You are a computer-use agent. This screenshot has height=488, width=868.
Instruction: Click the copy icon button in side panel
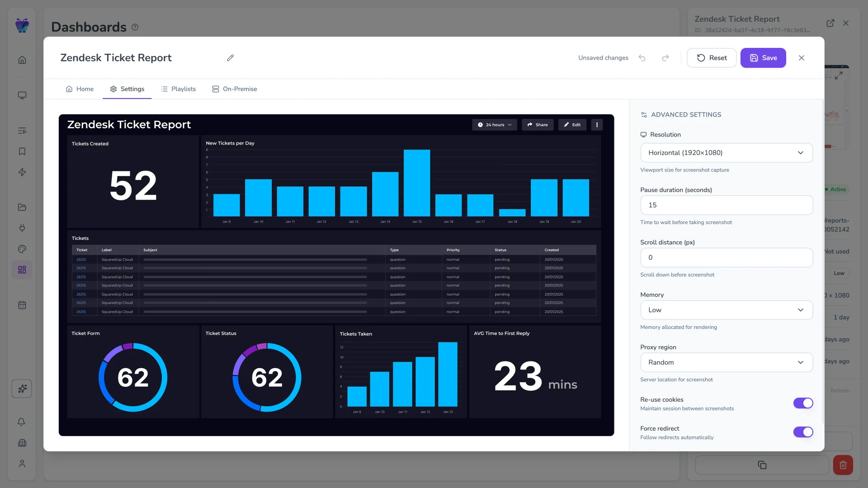coord(762,465)
